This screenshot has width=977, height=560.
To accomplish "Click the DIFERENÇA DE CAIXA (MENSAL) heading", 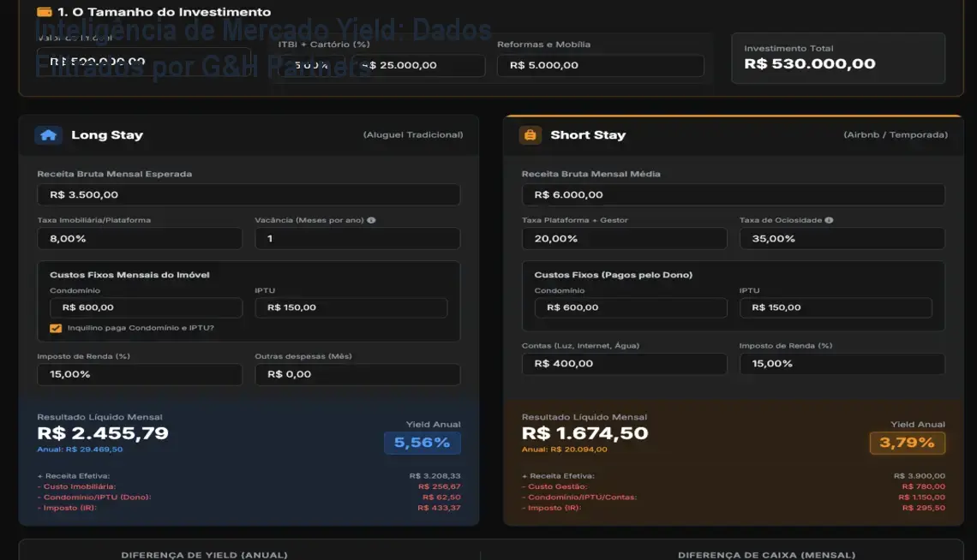I will [x=766, y=555].
